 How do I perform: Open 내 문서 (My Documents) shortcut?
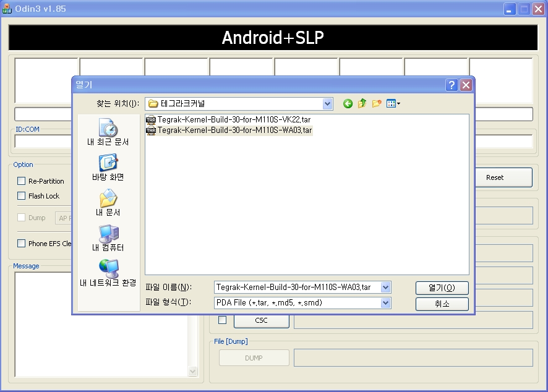(x=108, y=203)
